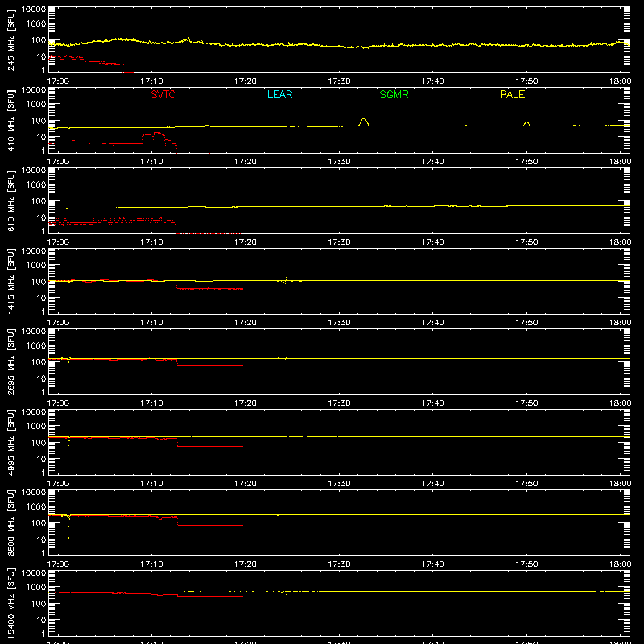Click the cyan LEAR station label
The height and width of the screenshot is (644, 644).
279,94
